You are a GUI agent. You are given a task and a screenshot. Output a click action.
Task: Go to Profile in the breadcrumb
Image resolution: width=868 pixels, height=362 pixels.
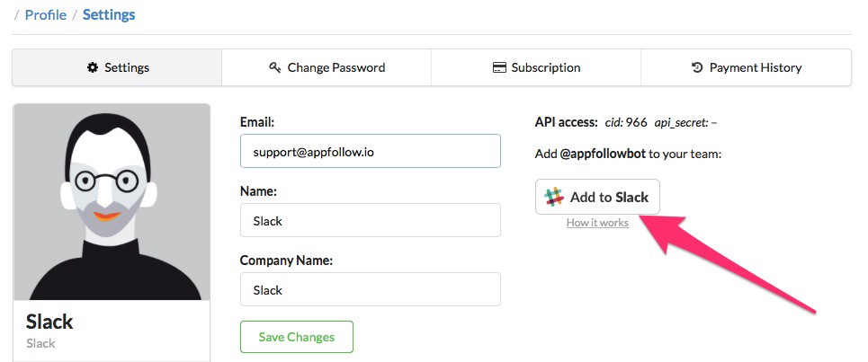(46, 15)
